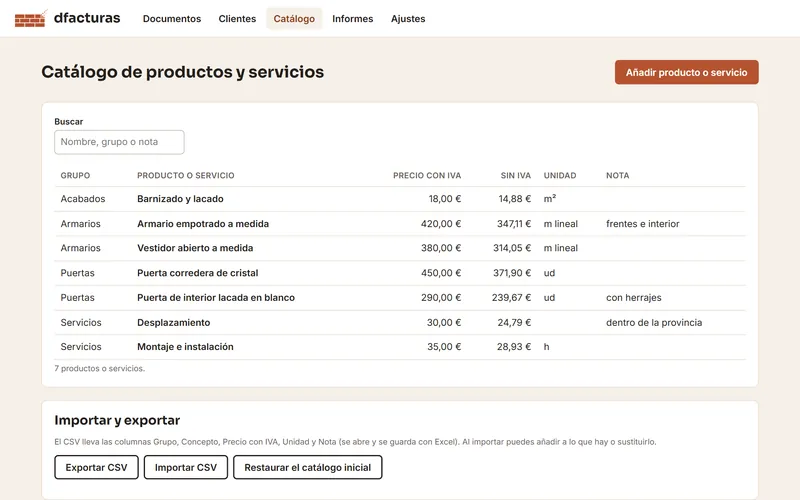Go to the Clientes section

[237, 19]
